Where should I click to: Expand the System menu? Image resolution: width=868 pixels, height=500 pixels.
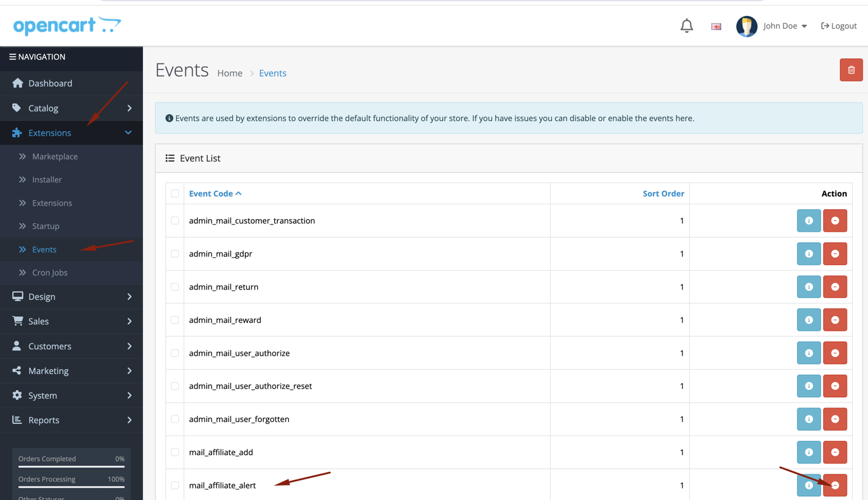click(71, 395)
